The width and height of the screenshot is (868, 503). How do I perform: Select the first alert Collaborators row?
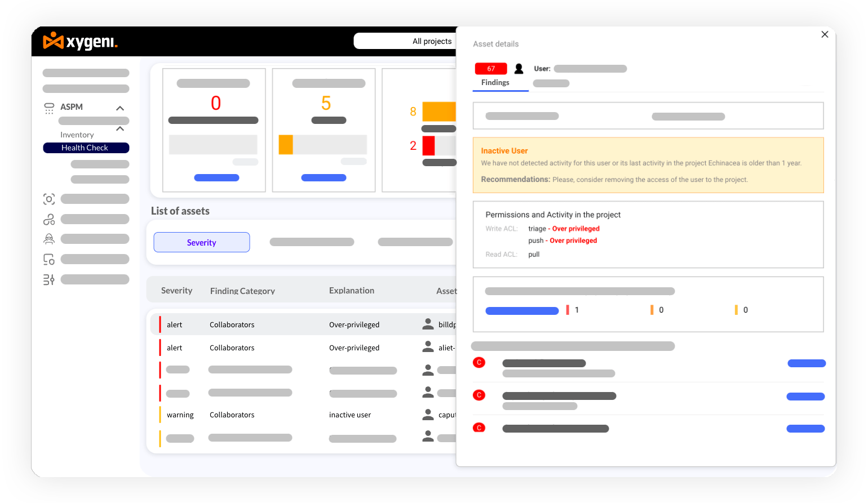tap(303, 324)
